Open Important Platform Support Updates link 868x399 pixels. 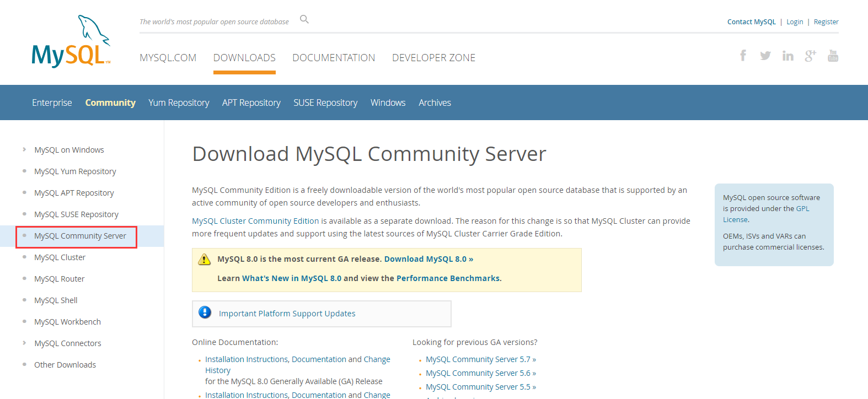287,314
